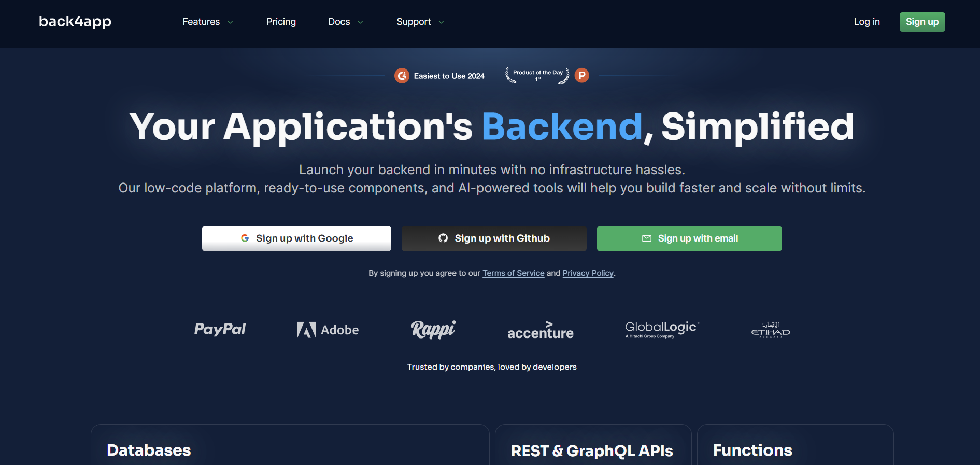980x465 pixels.
Task: Click Sign up with email button
Action: pos(689,238)
